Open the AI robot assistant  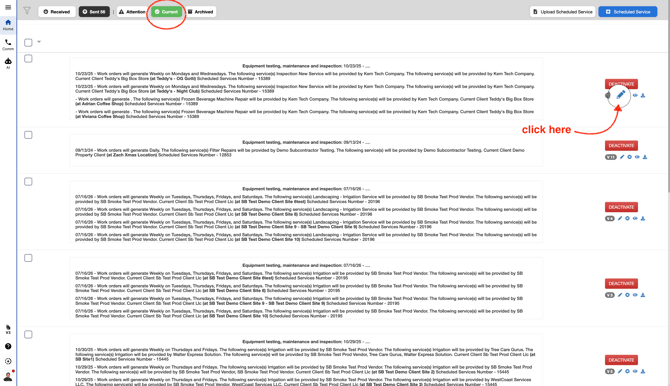[x=8, y=63]
